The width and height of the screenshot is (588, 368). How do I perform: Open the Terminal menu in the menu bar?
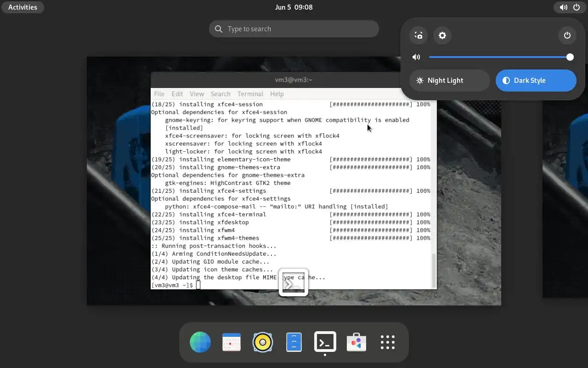pos(250,94)
